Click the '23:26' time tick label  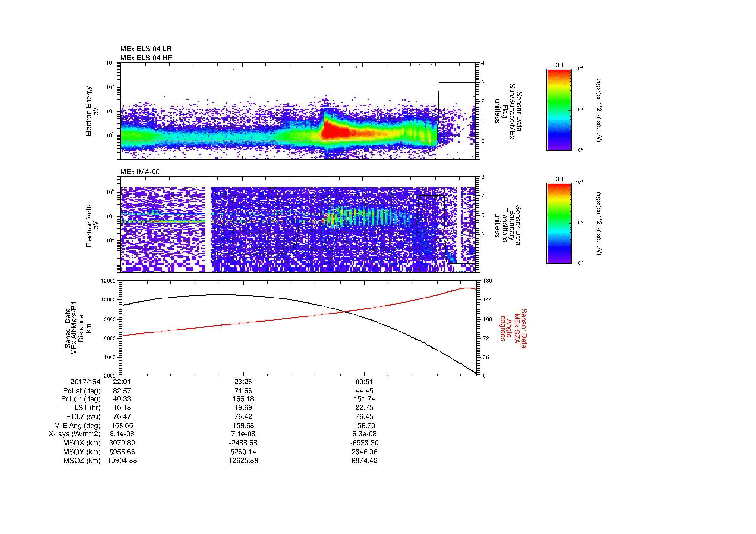[x=243, y=382]
